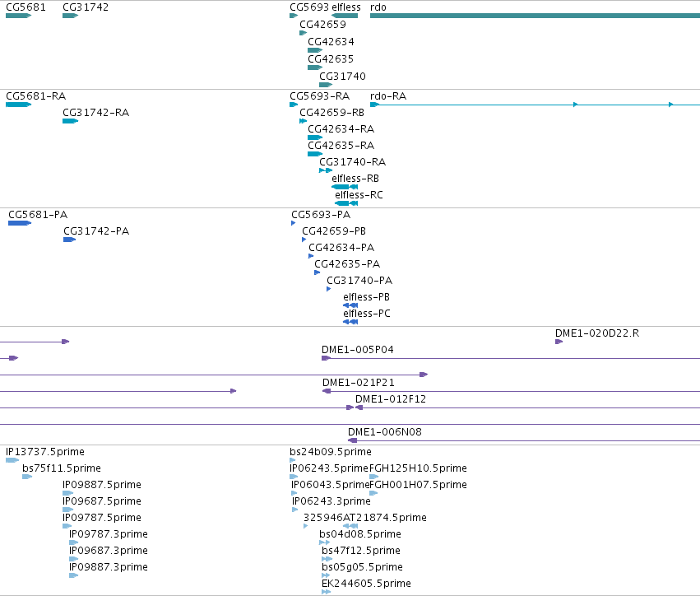Click EST bs47f12.5prime

pos(361,552)
